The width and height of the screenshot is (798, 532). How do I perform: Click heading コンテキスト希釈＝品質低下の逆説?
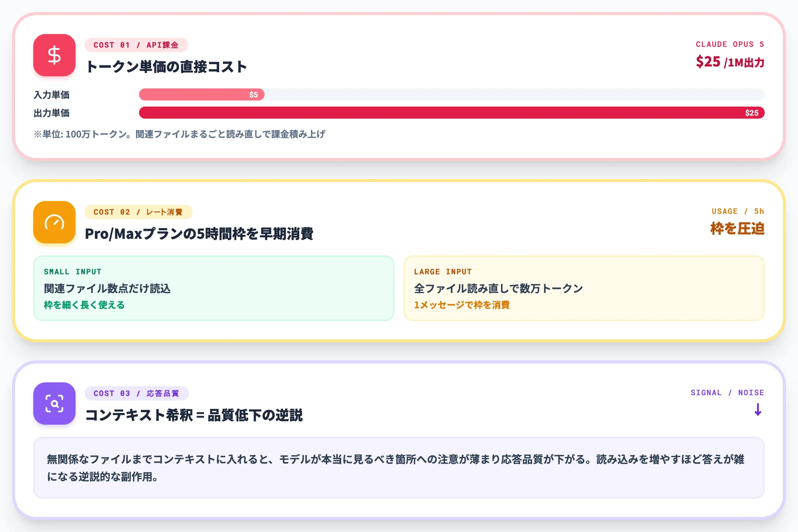194,415
